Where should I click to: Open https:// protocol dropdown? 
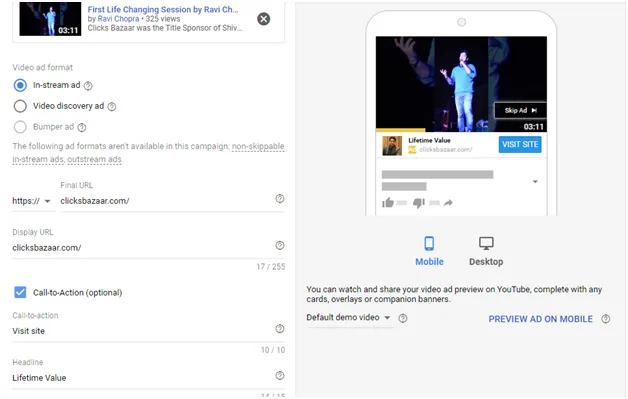(x=32, y=201)
